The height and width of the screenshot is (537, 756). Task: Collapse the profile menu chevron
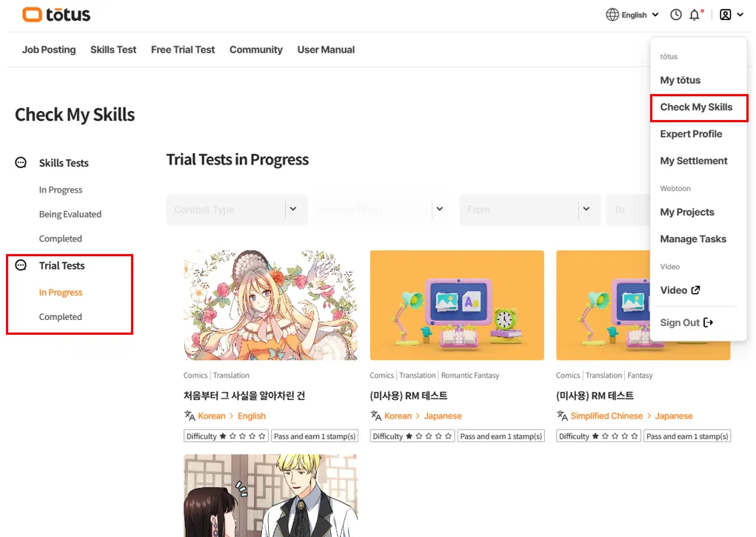click(740, 15)
